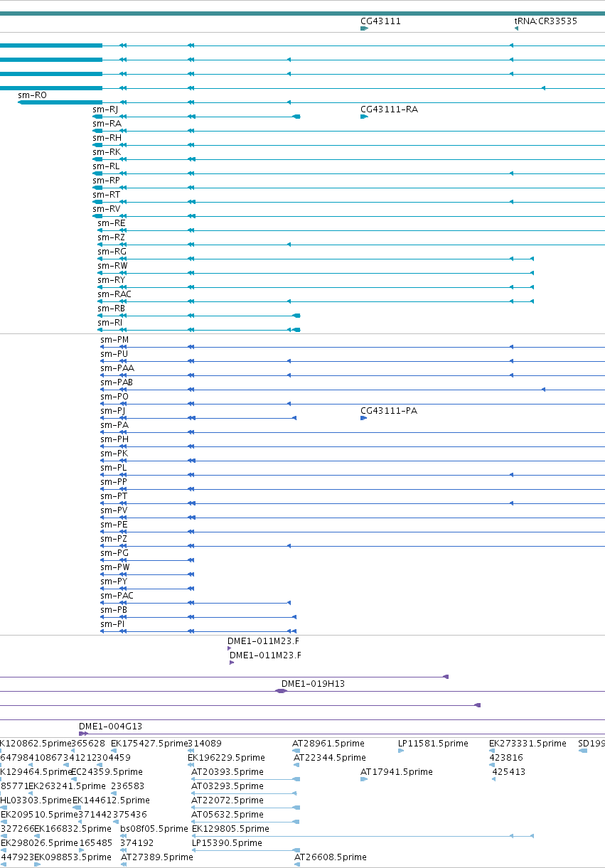Click the sm-PL CDS label
Screen dimensions: 605x868
click(x=113, y=468)
